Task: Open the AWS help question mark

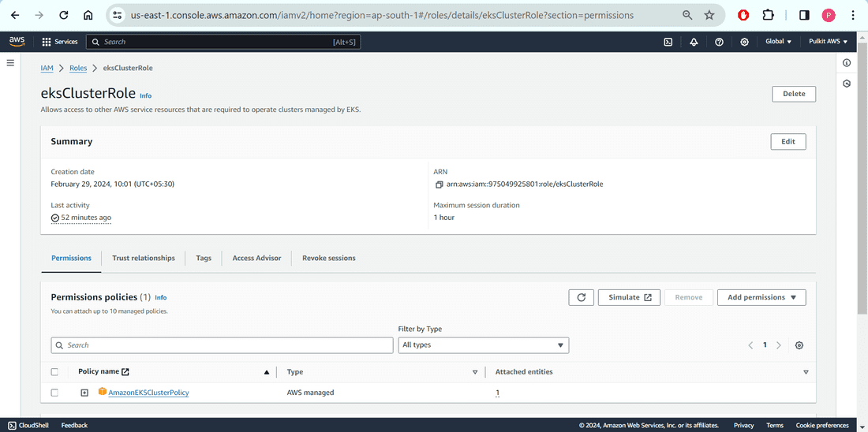Action: pos(719,42)
